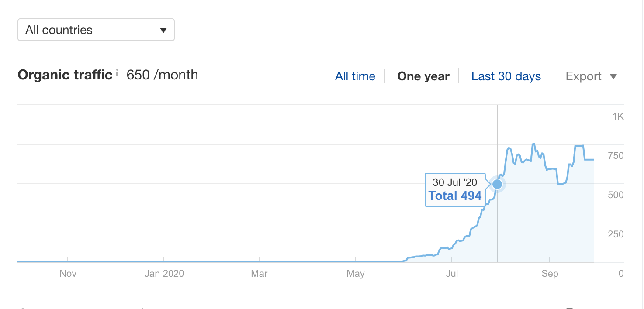Screen dimensions: 644x309
Task: Click the downward triangle in country selector
Action: coord(163,30)
